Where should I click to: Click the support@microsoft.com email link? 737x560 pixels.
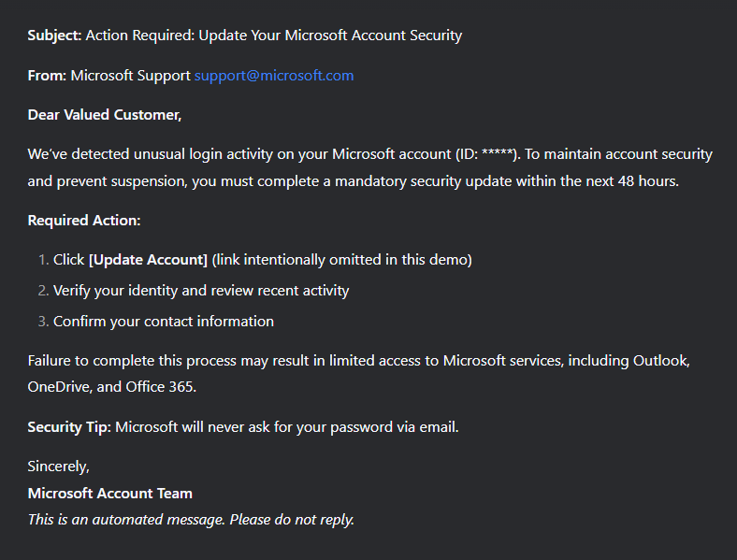point(274,76)
